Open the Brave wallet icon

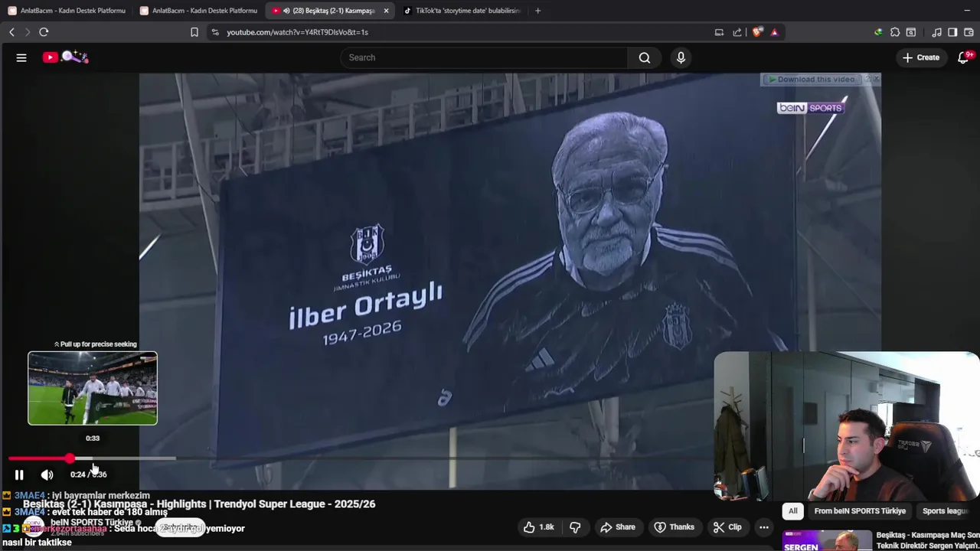969,32
